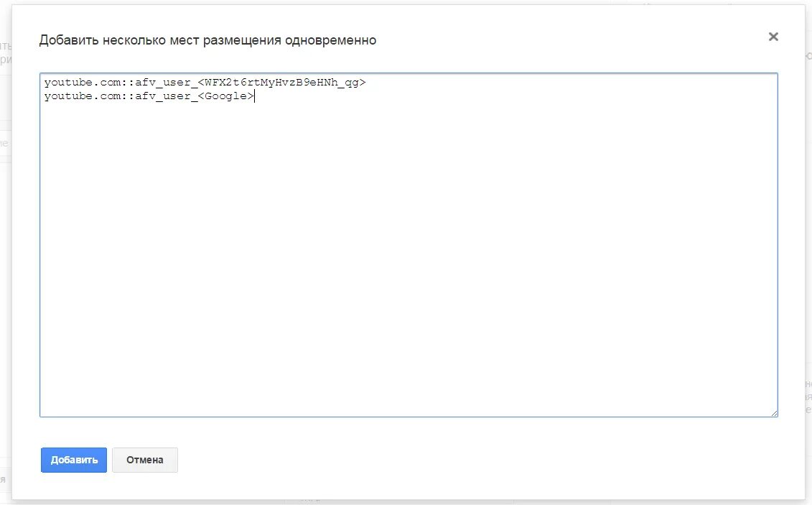
Task: Click the text area resize handle
Action: point(774,413)
